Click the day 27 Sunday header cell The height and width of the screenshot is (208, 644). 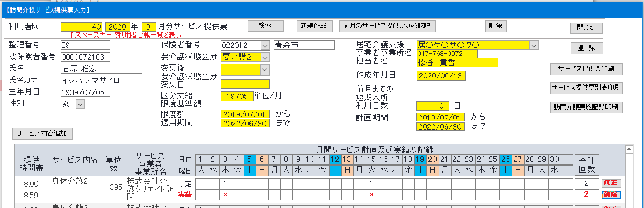518,159
